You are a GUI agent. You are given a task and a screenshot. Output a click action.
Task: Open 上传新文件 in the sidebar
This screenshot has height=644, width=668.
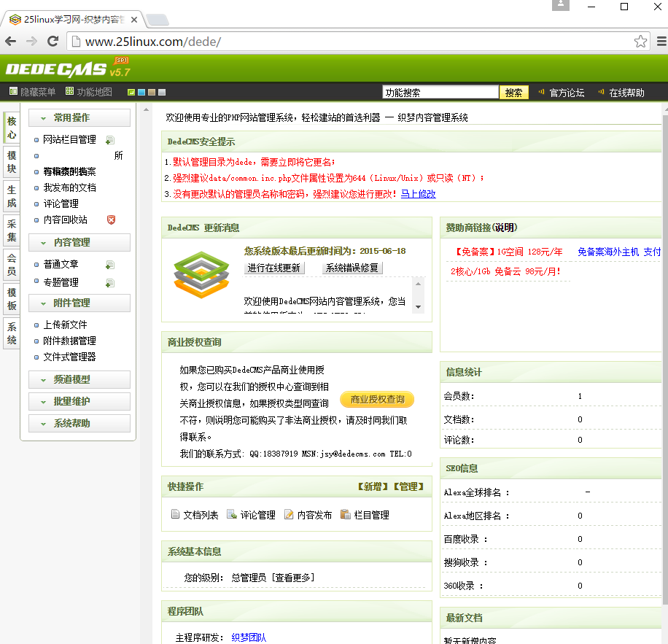65,325
